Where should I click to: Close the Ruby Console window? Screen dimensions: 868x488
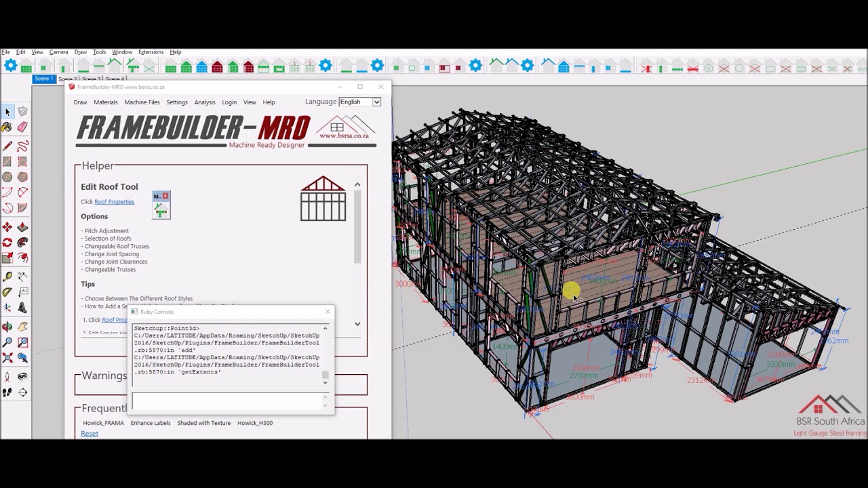[x=328, y=312]
